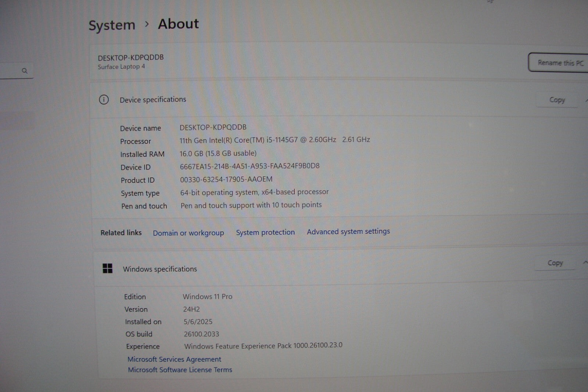Open the Microsoft Services Agreement link
This screenshot has width=588, height=392.
174,359
